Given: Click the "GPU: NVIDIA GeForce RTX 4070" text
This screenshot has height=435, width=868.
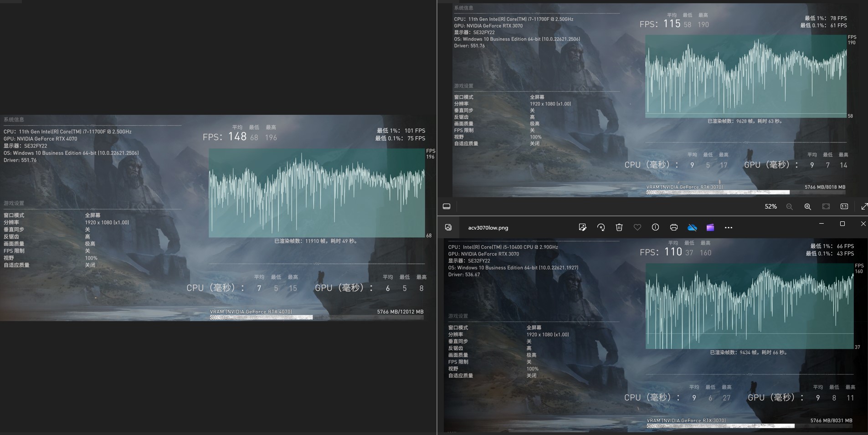Looking at the screenshot, I should [41, 139].
